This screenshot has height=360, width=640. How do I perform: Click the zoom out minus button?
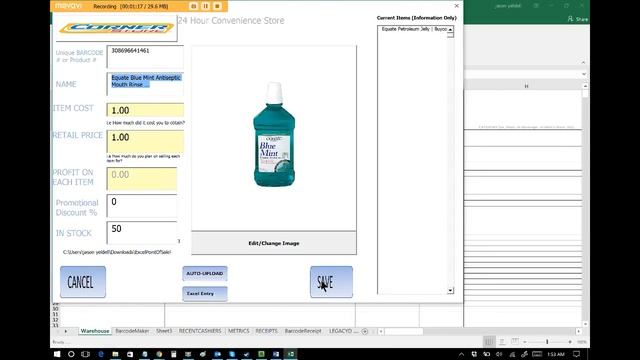click(525, 342)
